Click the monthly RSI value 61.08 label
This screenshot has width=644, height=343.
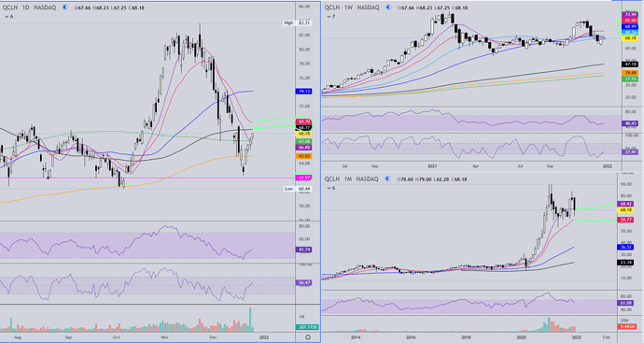pos(625,303)
